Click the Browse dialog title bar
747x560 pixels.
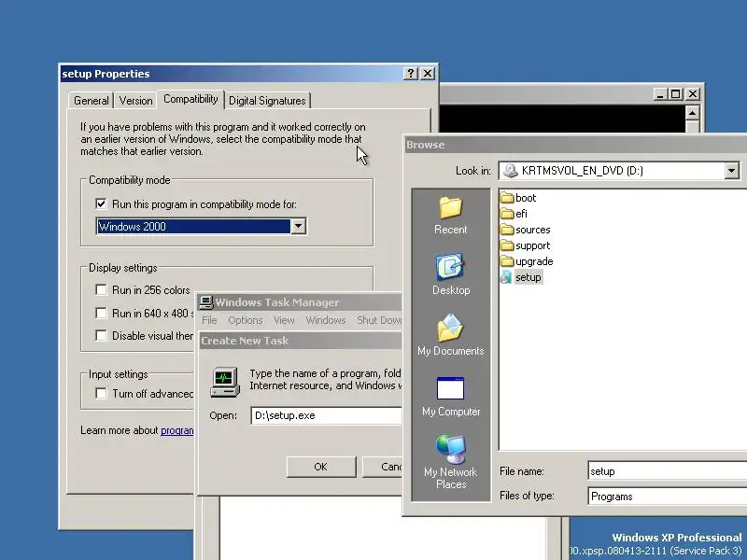[575, 145]
